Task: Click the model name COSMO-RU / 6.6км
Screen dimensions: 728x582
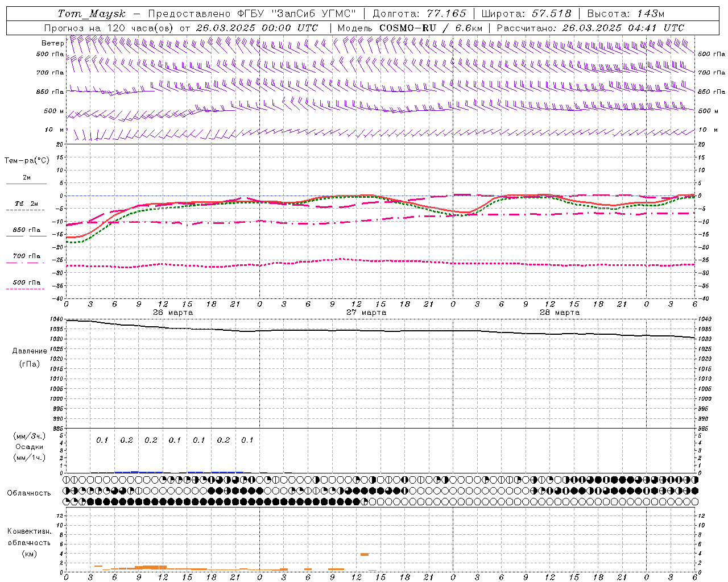Action: coord(431,28)
